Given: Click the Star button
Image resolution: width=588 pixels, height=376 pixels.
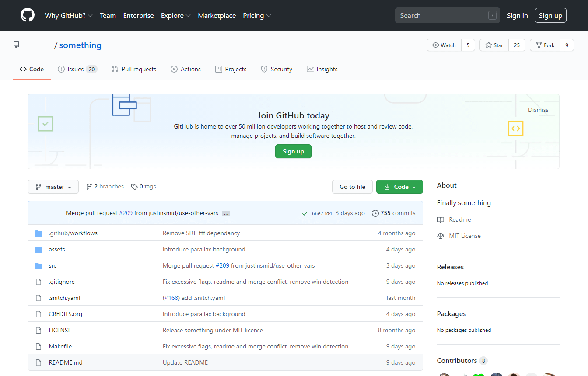Looking at the screenshot, I should coord(494,45).
